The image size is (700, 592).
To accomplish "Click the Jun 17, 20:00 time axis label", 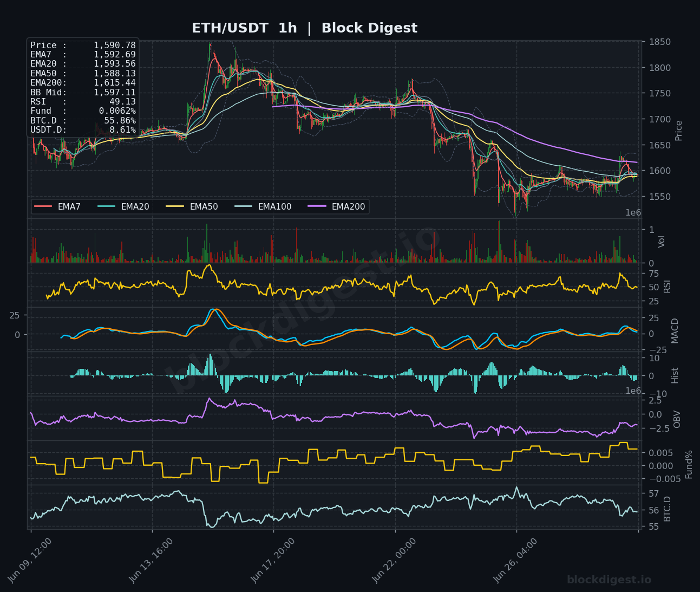I will pos(273,560).
